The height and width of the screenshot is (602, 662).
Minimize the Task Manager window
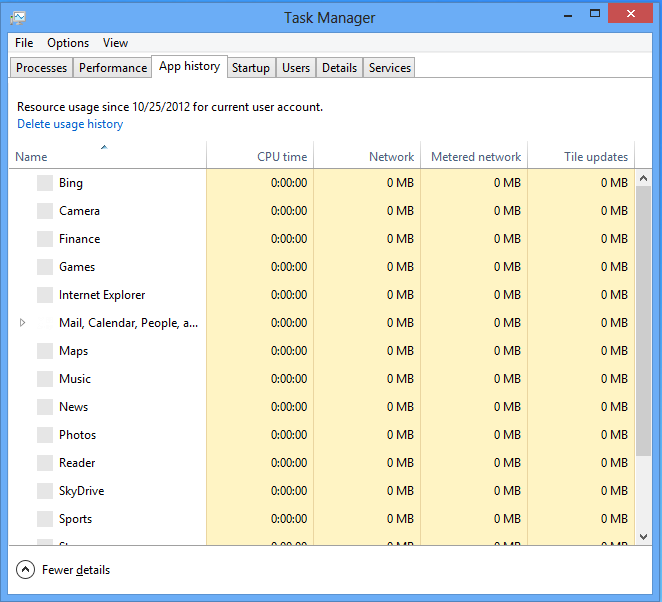pyautogui.click(x=568, y=15)
